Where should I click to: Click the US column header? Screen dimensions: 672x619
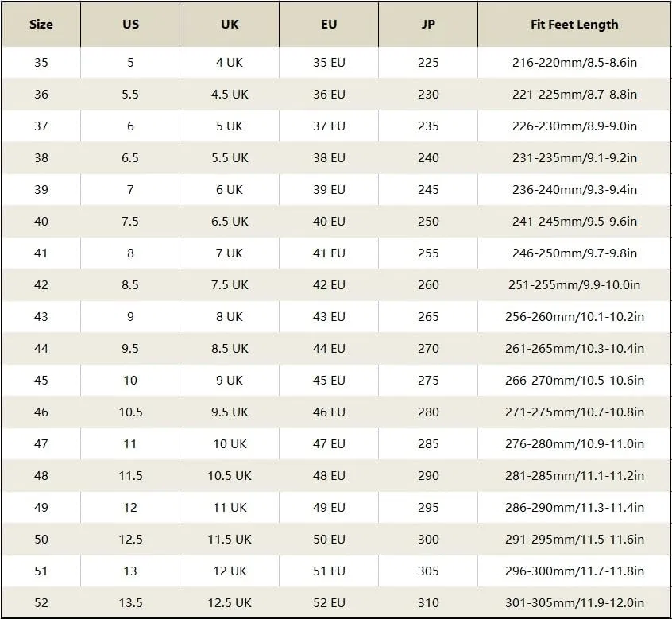point(130,25)
